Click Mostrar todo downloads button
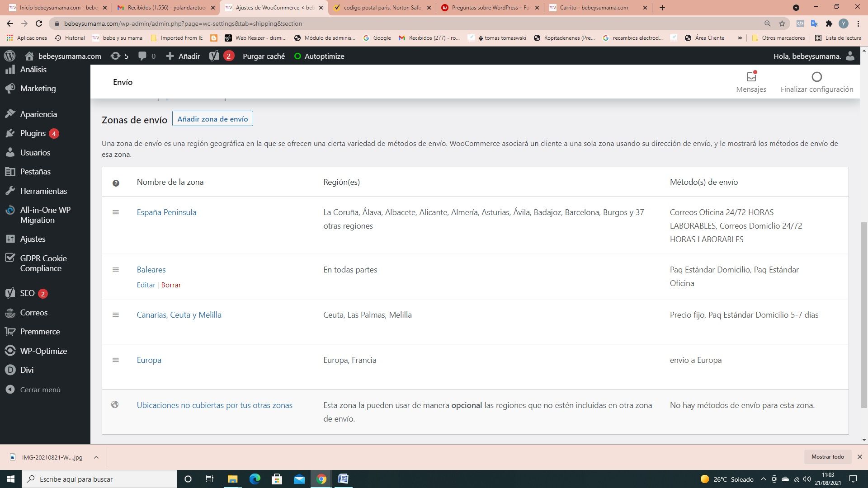This screenshot has width=868, height=488. [x=827, y=457]
